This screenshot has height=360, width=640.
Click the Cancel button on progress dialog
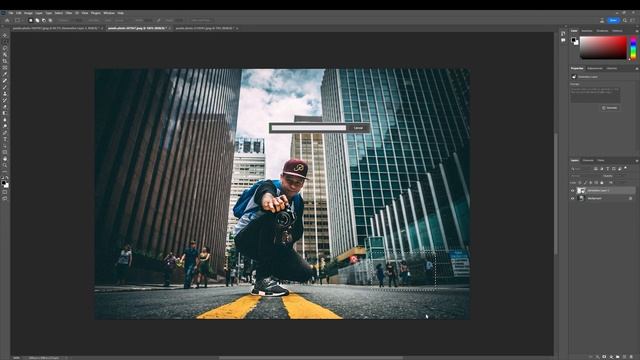358,128
